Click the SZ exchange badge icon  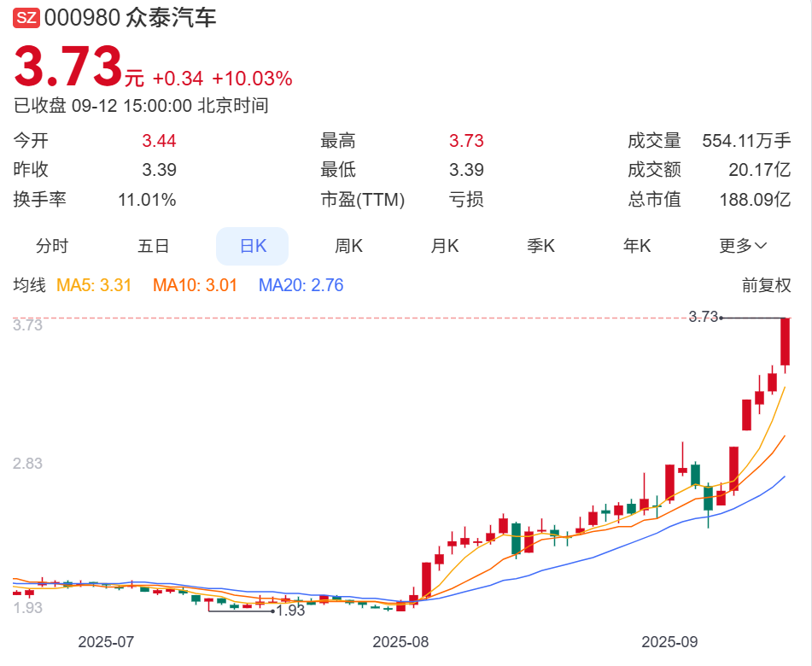pyautogui.click(x=26, y=16)
